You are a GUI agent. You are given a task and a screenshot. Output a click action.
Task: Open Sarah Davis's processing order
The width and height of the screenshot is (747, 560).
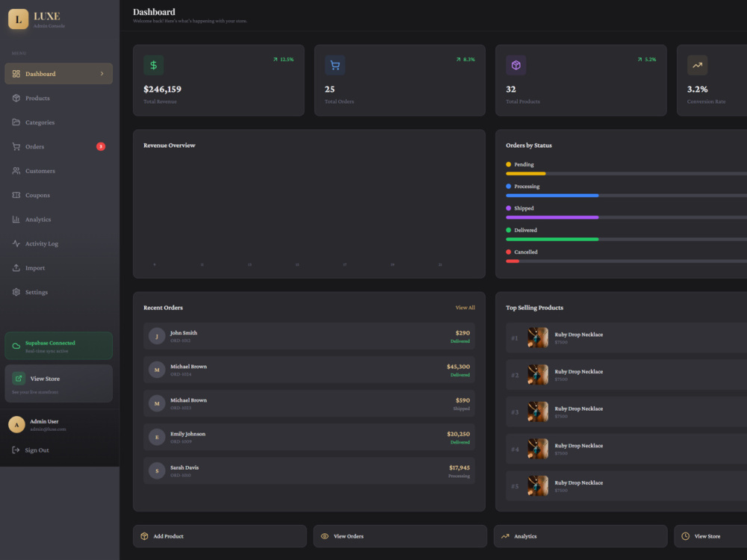tap(309, 471)
